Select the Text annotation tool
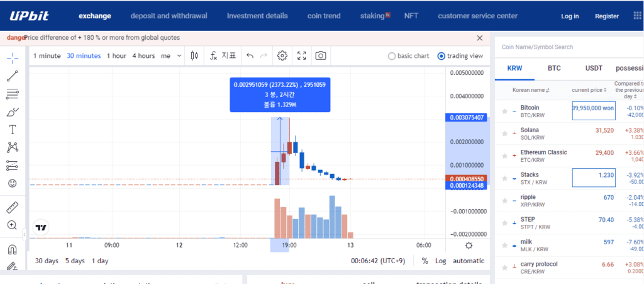The height and width of the screenshot is (284, 644). point(13,130)
